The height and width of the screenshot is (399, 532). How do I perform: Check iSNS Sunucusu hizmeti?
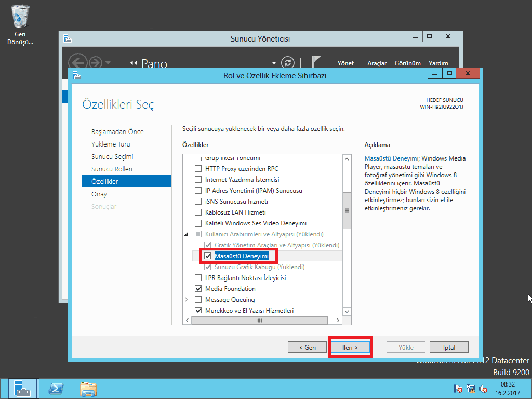click(x=198, y=201)
